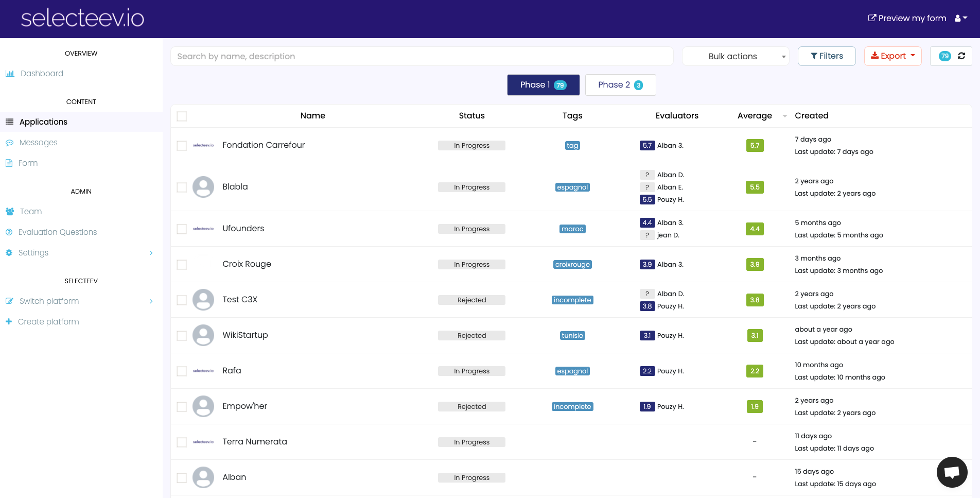Click the Test C3X avatar icon
980x498 pixels.
tap(203, 300)
